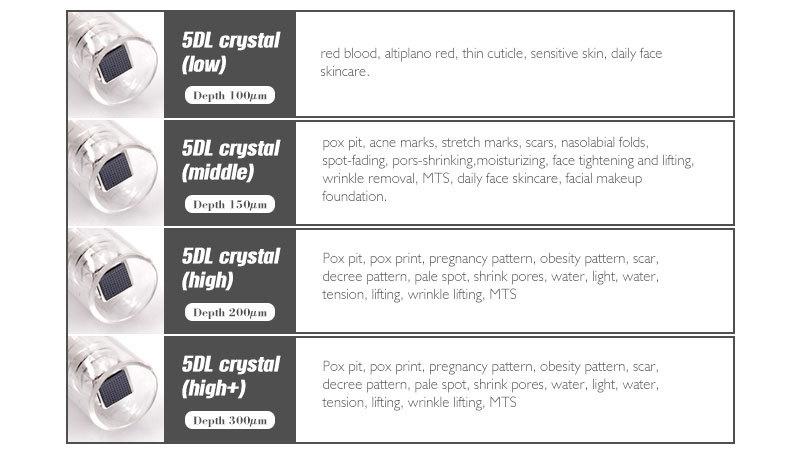Select the Depth 300μm badge
This screenshot has width=800, height=452.
230,420
